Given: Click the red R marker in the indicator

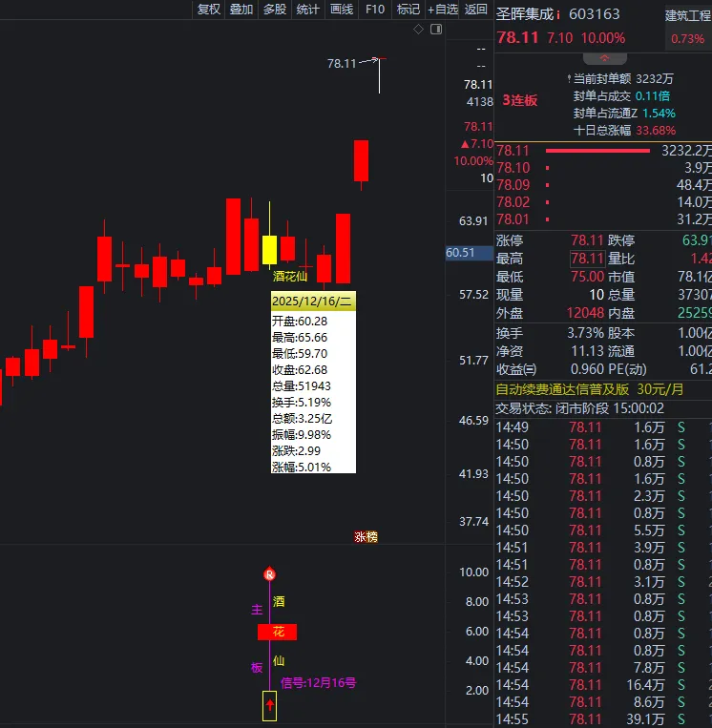Looking at the screenshot, I should 270,574.
